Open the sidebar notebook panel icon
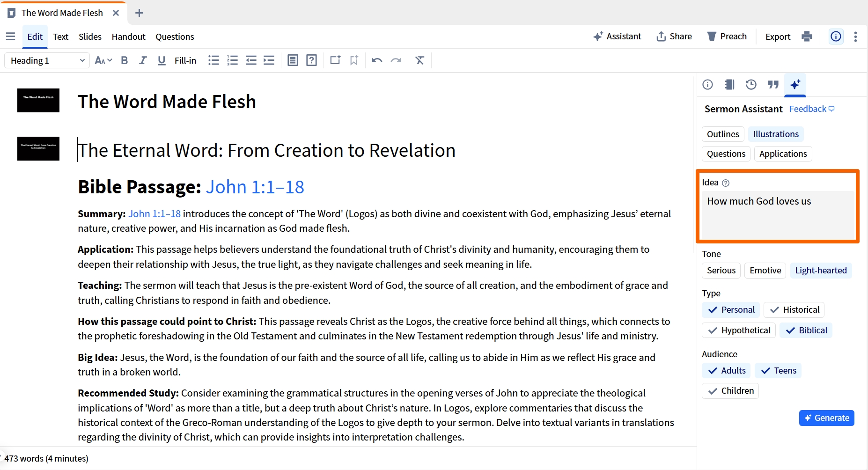Image resolution: width=868 pixels, height=470 pixels. [729, 85]
